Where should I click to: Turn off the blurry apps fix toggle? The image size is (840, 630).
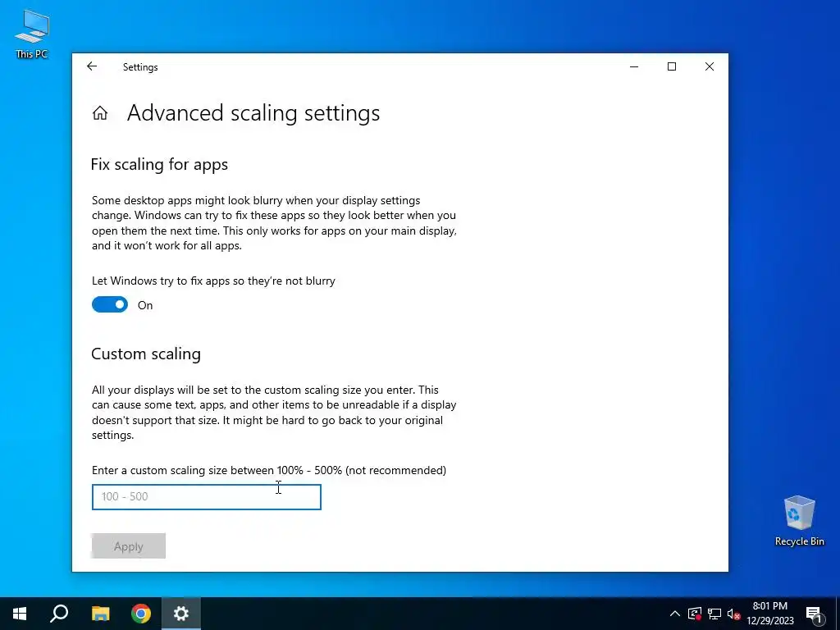click(110, 305)
